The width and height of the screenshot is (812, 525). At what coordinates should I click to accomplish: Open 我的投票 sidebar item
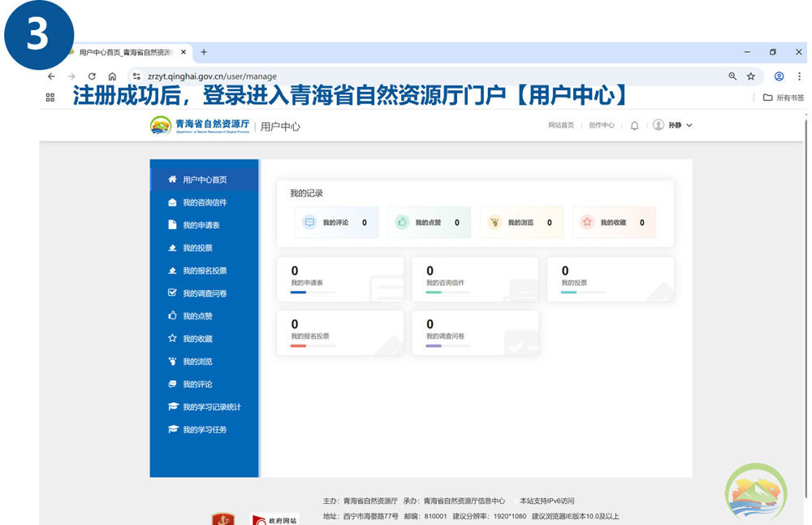pos(204,248)
